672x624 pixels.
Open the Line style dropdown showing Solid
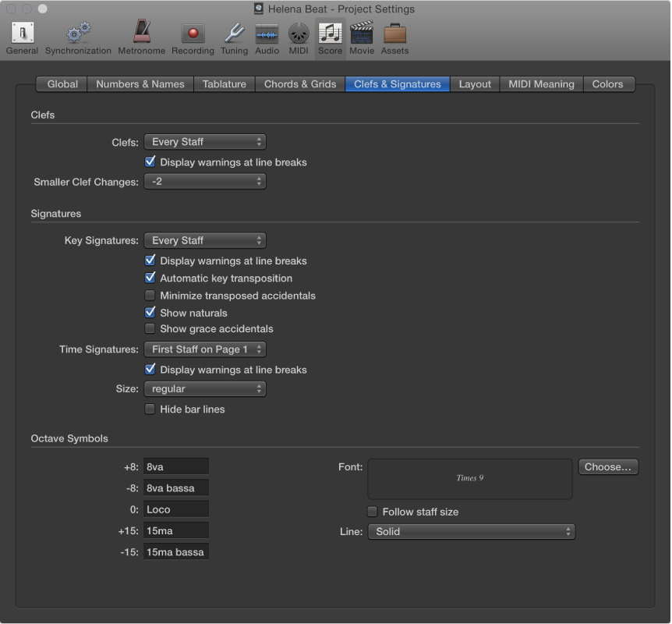472,531
